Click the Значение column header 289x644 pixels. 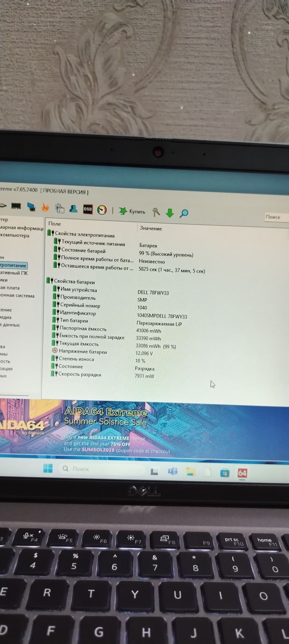click(151, 228)
